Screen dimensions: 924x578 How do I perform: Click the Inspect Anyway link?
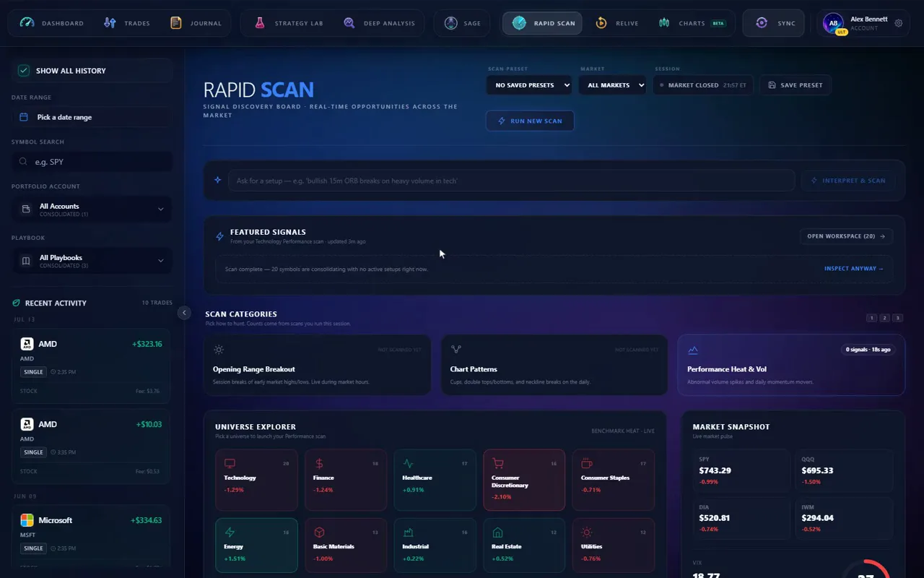pyautogui.click(x=854, y=269)
